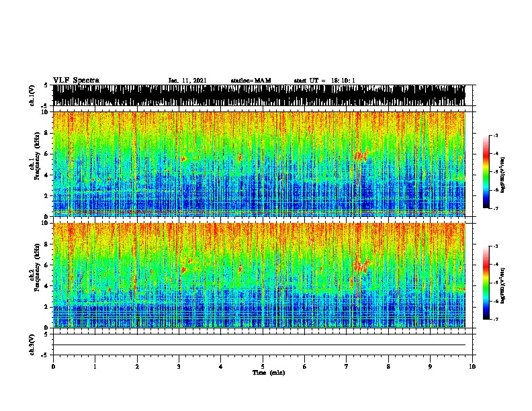
Task: Click the ch.2 spectrogram color scale bar
Action: (x=486, y=283)
